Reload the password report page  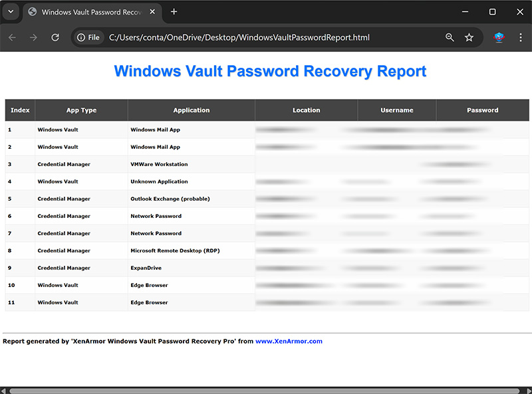55,38
